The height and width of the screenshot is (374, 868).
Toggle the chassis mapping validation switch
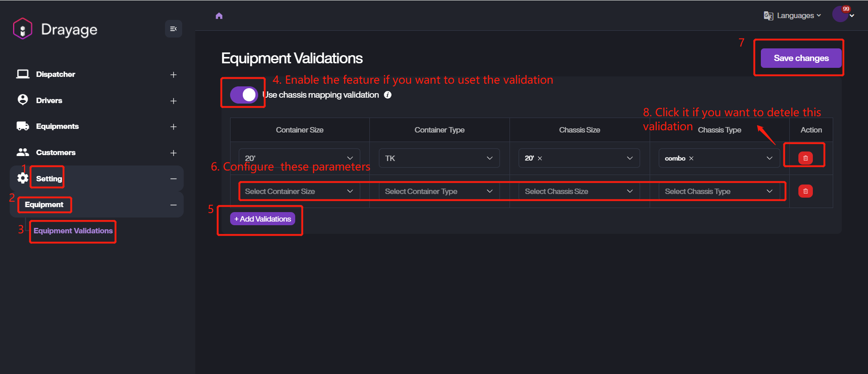click(x=244, y=95)
